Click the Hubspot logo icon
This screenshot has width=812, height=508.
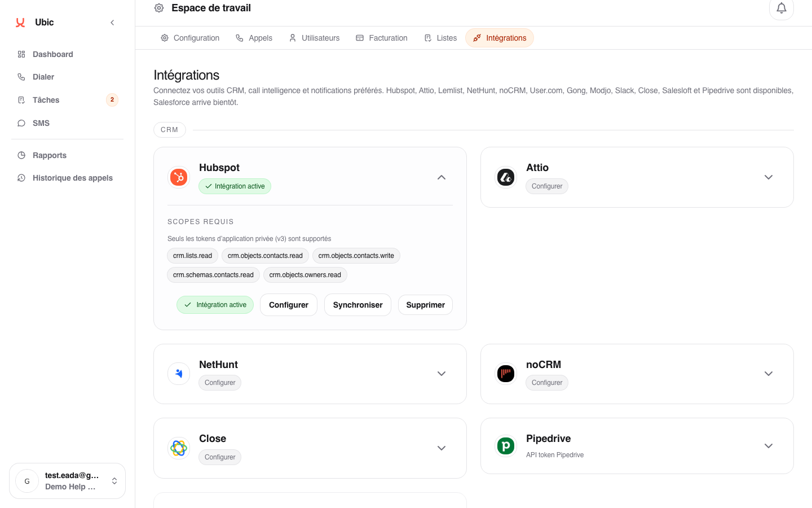(179, 177)
